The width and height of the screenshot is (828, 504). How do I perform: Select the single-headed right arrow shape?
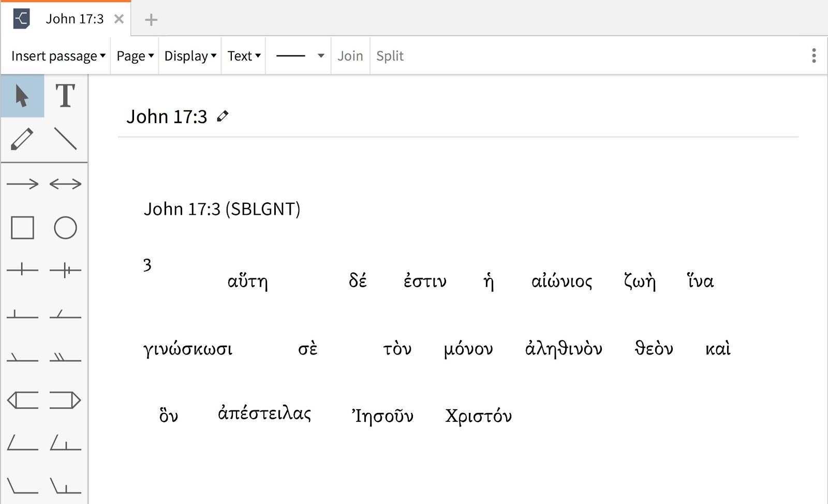[22, 184]
